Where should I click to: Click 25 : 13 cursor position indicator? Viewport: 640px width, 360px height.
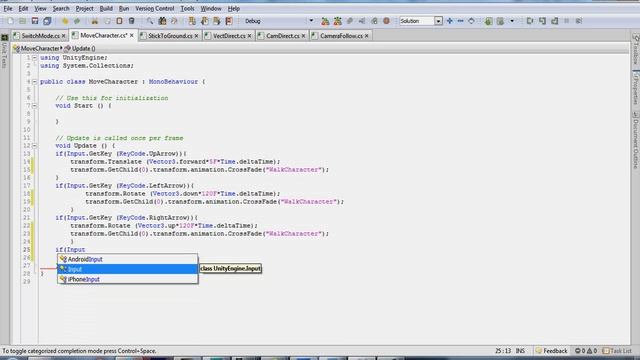pyautogui.click(x=503, y=351)
